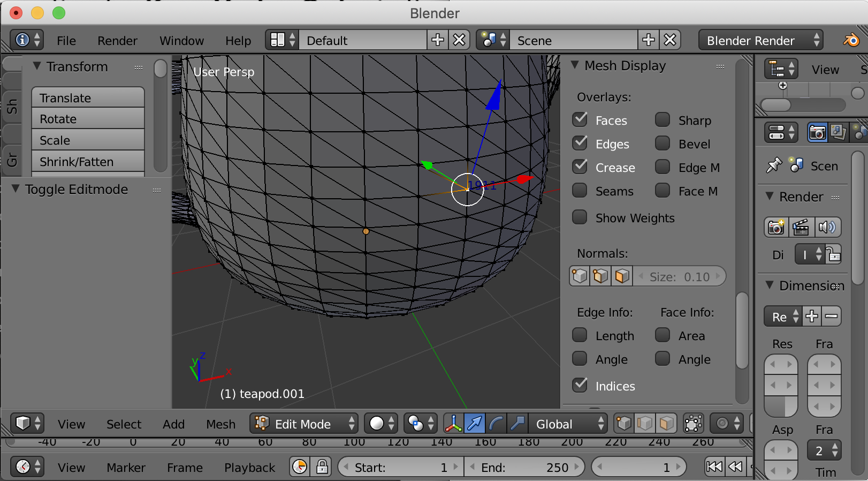868x481 pixels.
Task: Uncheck the Faces overlay
Action: (x=580, y=120)
